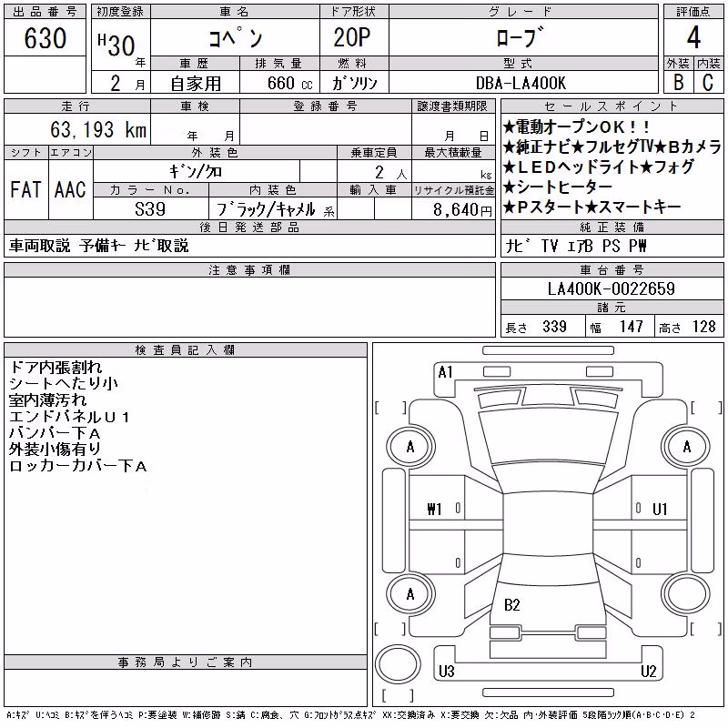Click exterior grade B

pyautogui.click(x=678, y=82)
